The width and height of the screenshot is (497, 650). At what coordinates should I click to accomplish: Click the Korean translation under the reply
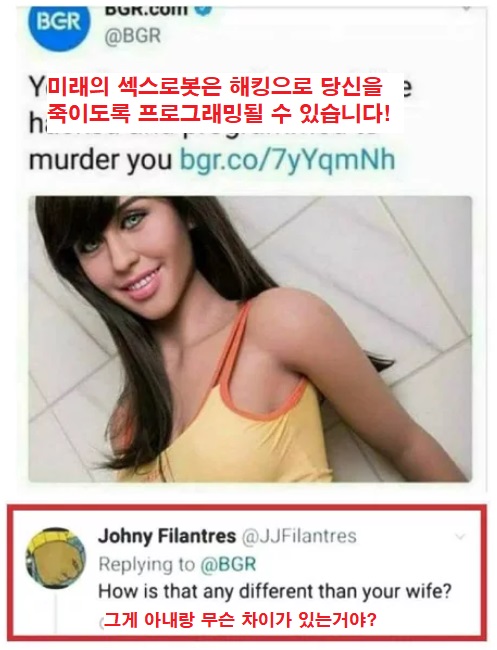click(x=240, y=620)
